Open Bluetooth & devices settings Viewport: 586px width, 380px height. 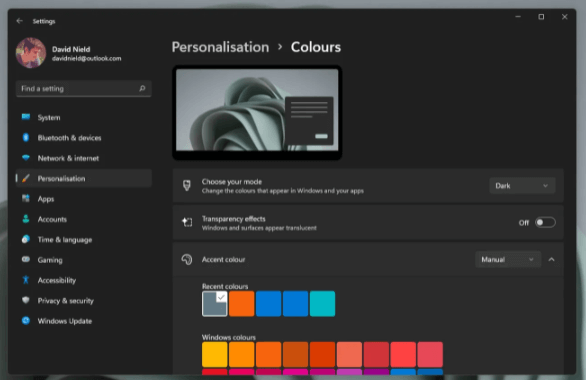click(x=84, y=138)
